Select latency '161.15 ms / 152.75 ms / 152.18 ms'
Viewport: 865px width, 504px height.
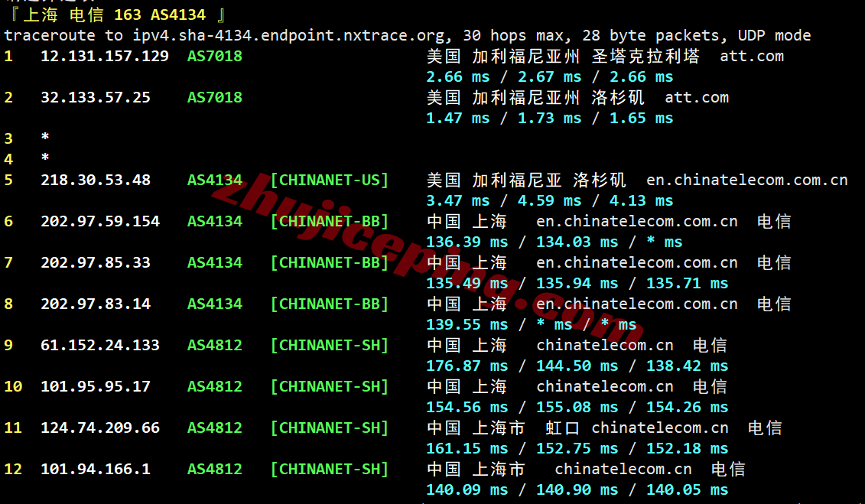pos(577,450)
